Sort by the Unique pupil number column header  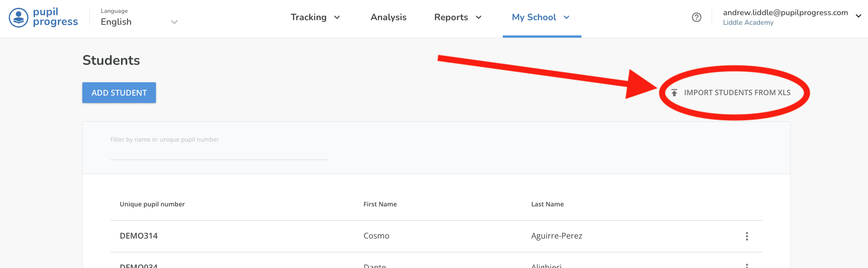[x=152, y=204]
